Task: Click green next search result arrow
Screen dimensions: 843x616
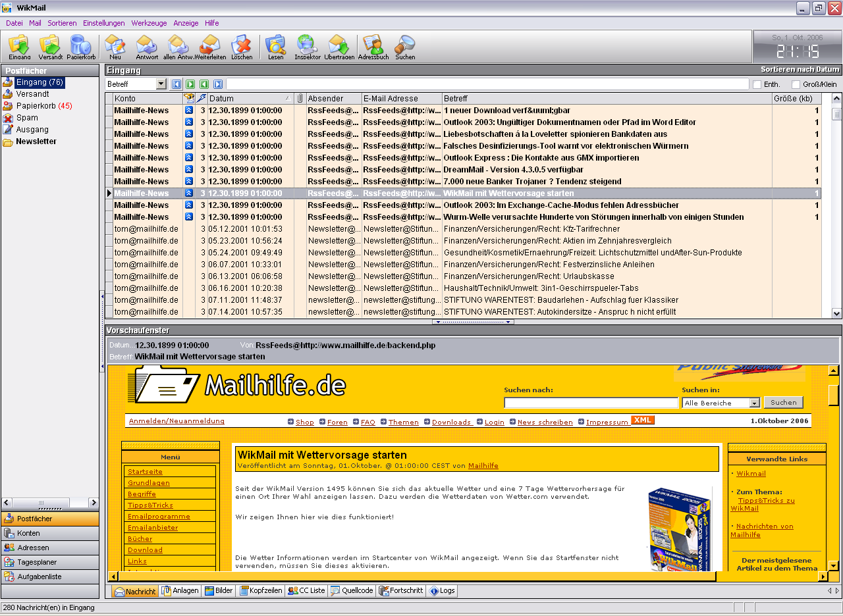Action: (190, 84)
